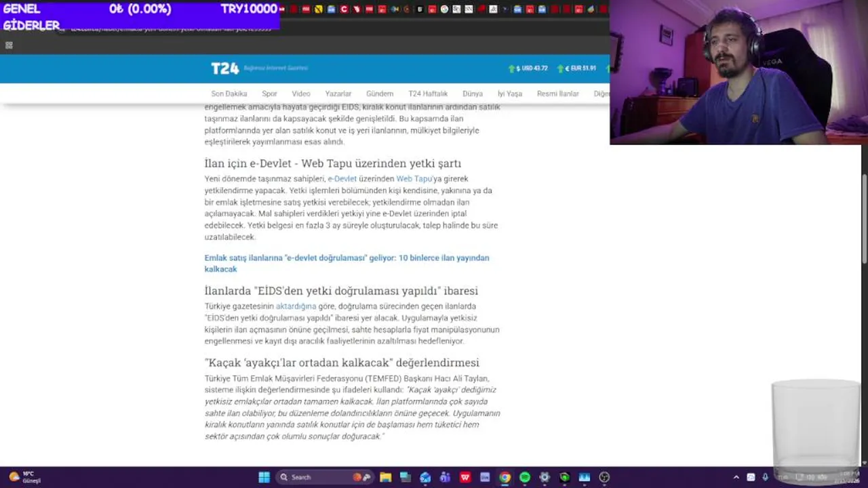Follow the Web Tapu link
This screenshot has height=488, width=868.
[x=414, y=179]
